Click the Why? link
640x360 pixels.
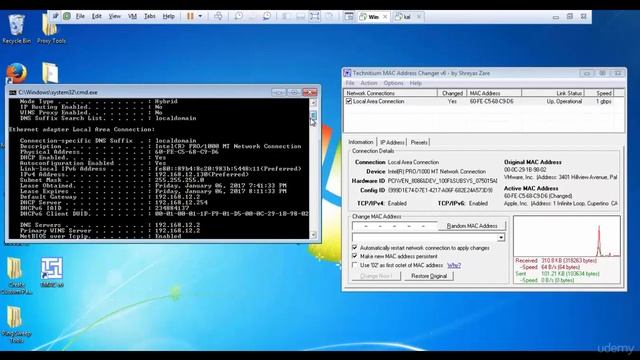coord(454,265)
